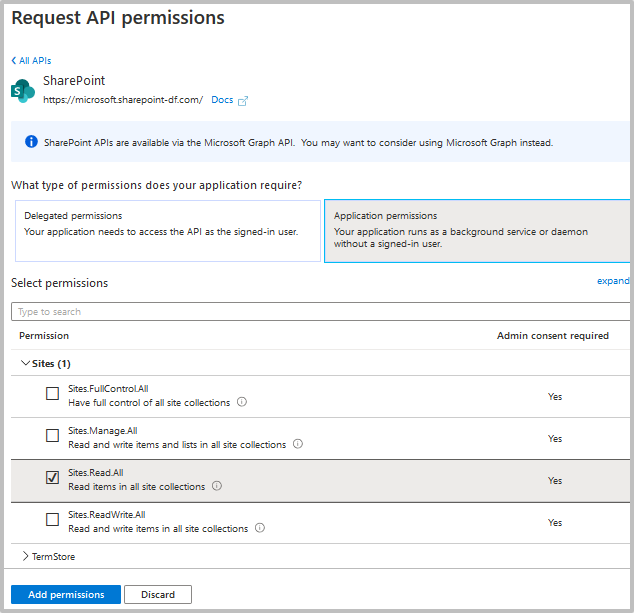Click the Sites.Read.All permission name
Image resolution: width=634 pixels, height=613 pixels.
[x=96, y=473]
